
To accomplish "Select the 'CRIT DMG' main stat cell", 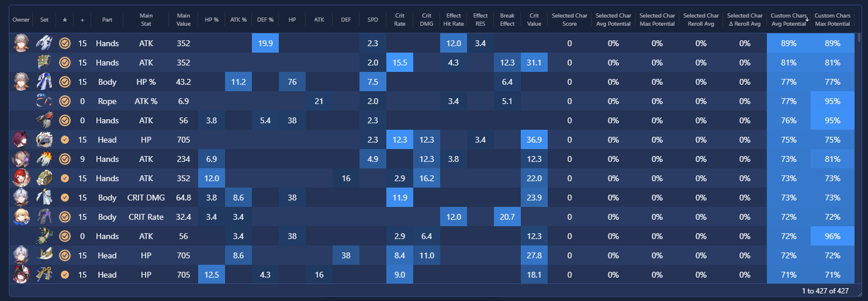I will pyautogui.click(x=146, y=198).
